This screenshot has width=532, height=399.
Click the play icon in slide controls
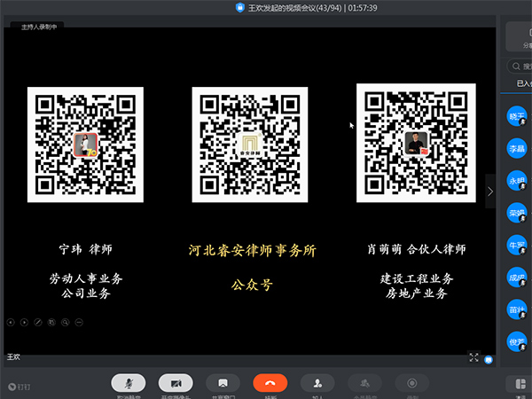click(x=24, y=321)
